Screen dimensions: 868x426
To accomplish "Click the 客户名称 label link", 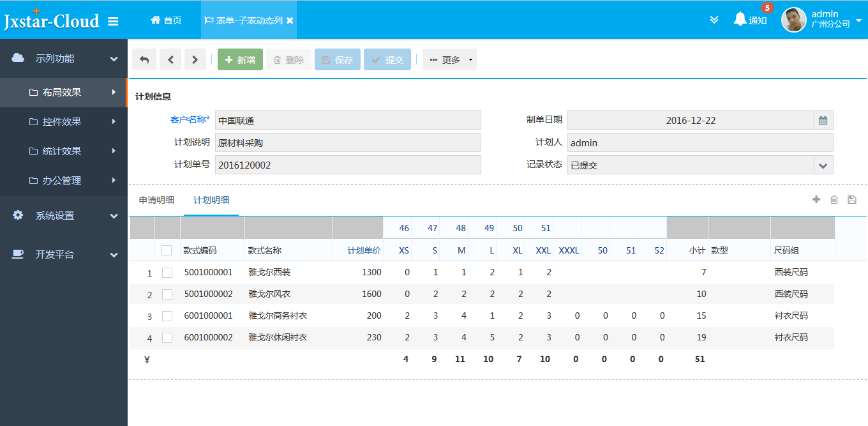I will point(190,119).
